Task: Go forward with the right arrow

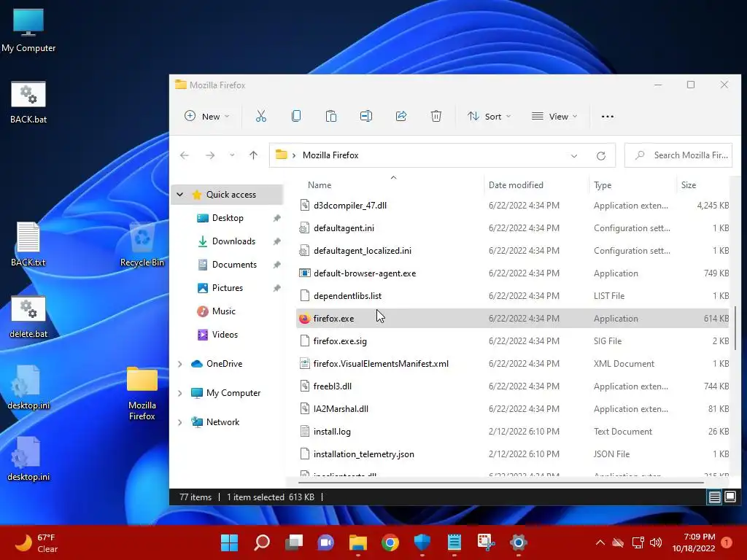Action: coord(210,155)
